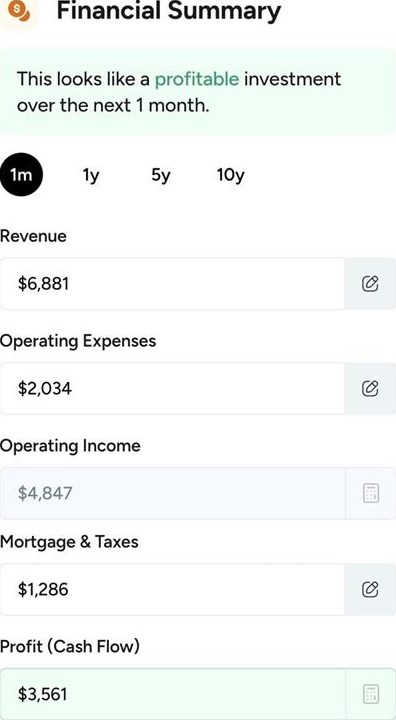Click the edit pencil icon for Revenue
396x720 pixels.
click(370, 284)
